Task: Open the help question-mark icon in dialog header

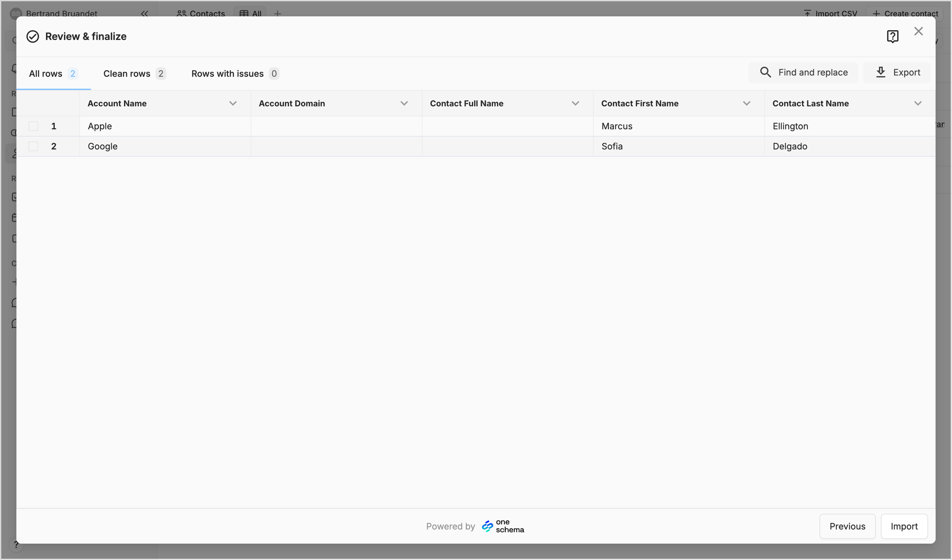Action: [x=892, y=36]
